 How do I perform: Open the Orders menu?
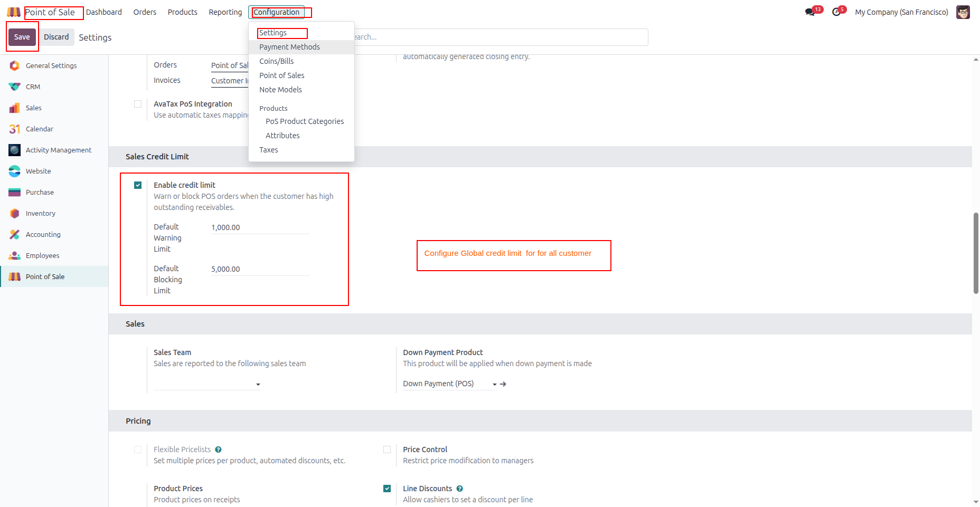(145, 12)
